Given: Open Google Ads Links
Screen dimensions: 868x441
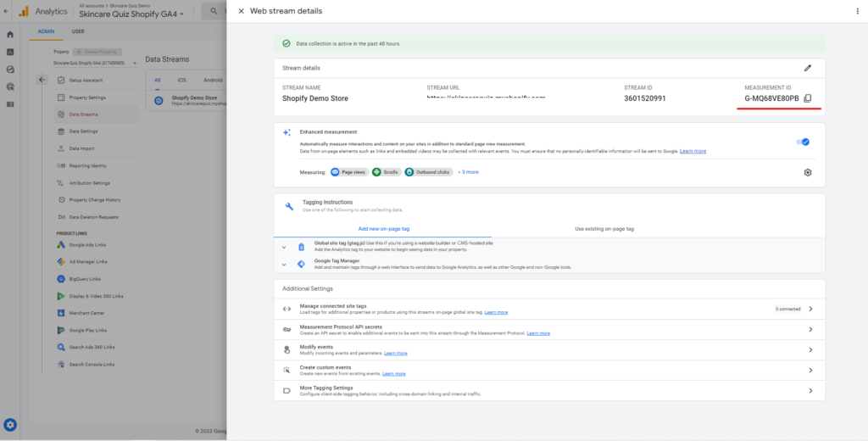Looking at the screenshot, I should [x=97, y=245].
